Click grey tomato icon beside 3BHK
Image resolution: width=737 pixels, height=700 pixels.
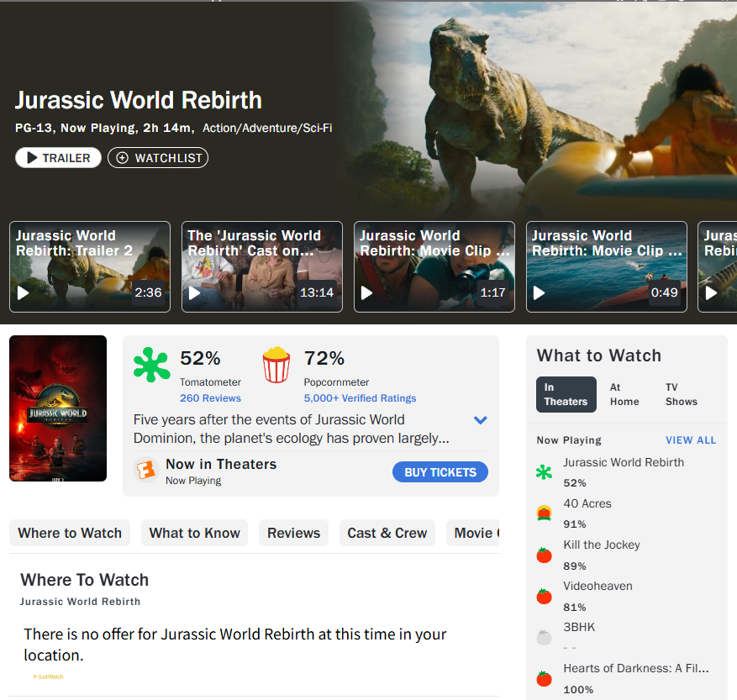pyautogui.click(x=544, y=638)
